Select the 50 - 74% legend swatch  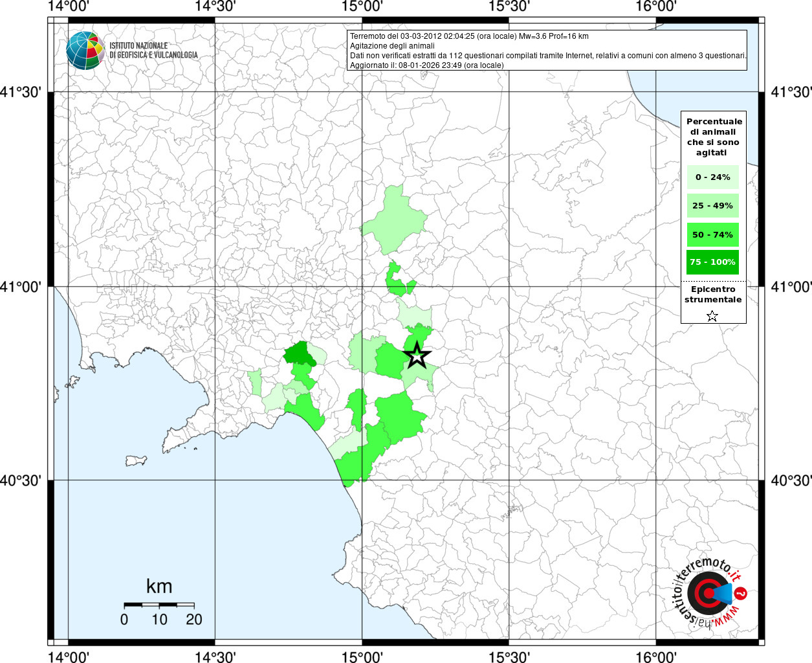(712, 234)
